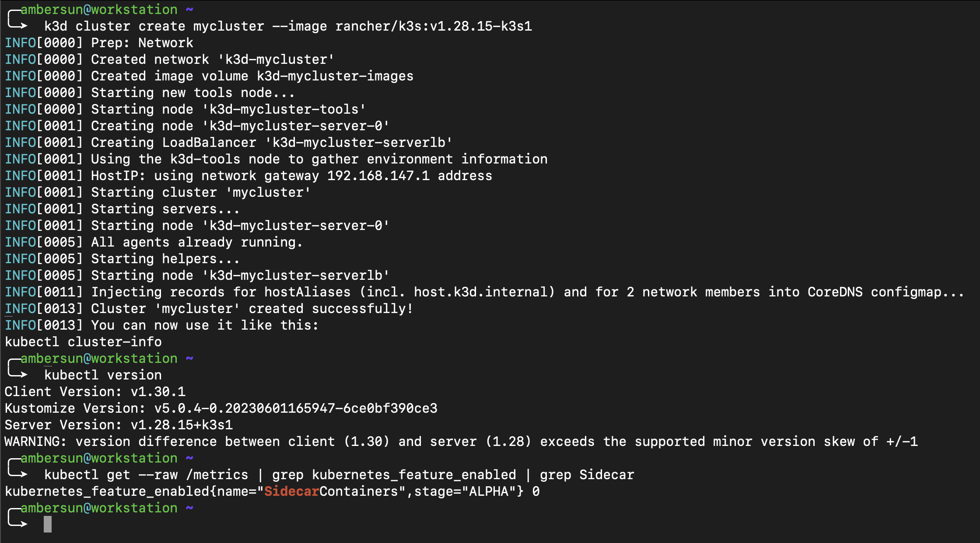Click the ambersun@workstation prompt on the first line

(x=99, y=10)
